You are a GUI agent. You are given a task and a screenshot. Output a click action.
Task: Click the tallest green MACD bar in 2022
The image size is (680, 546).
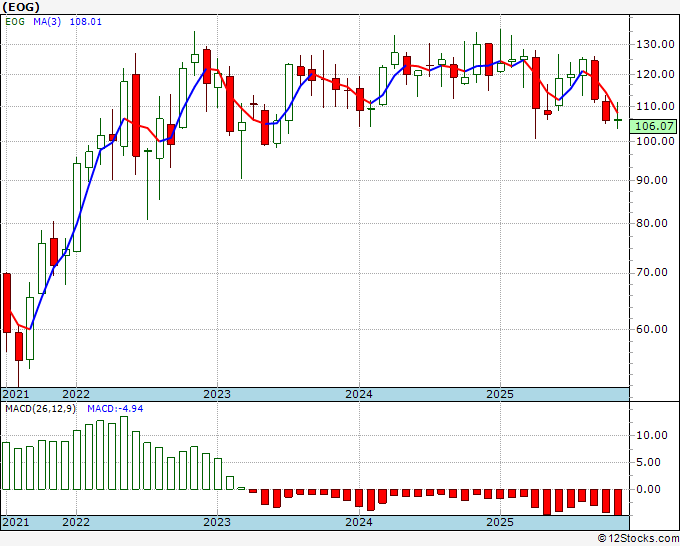[124, 453]
